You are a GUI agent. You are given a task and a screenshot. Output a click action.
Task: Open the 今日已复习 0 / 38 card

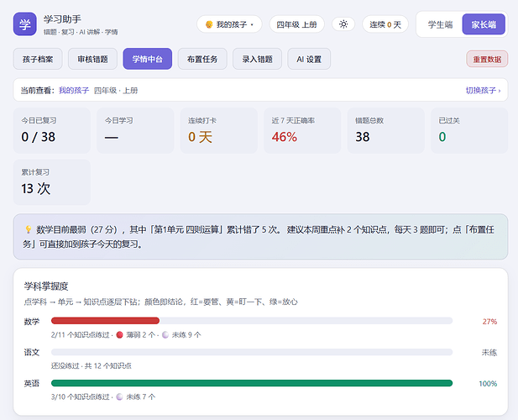pos(52,130)
